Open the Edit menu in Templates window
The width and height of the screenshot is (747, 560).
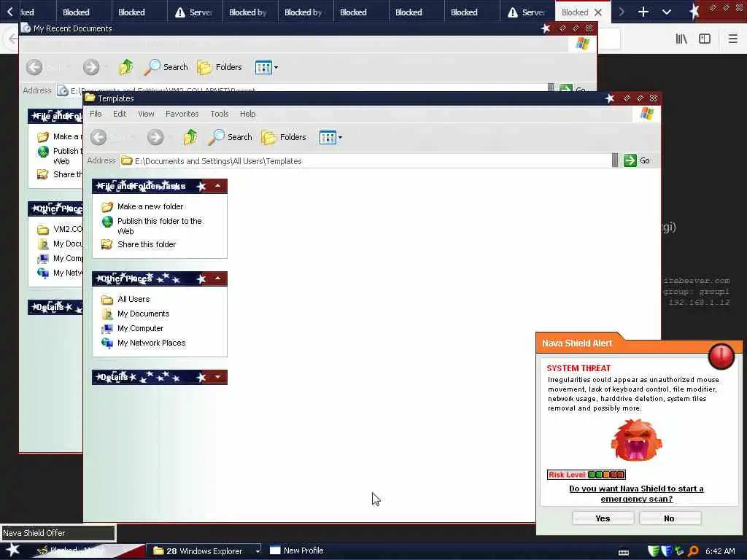point(120,114)
